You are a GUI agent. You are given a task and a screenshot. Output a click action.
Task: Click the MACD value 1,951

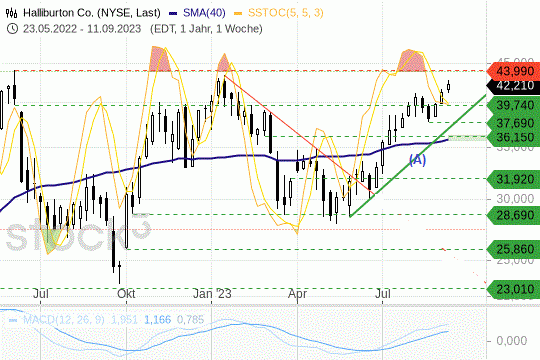pos(124,320)
